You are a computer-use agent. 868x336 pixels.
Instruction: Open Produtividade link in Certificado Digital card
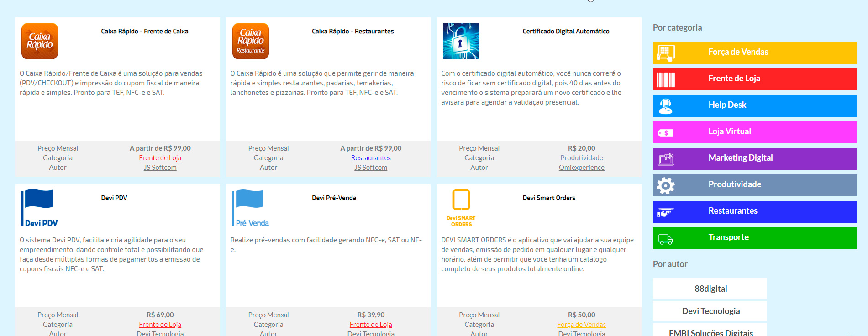(582, 158)
